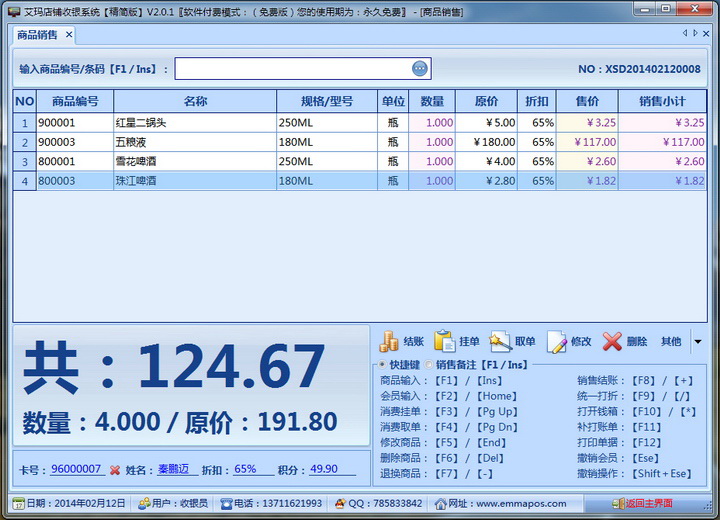Open the www.emmapos.com website link
Screen dimensions: 720x520
(521, 503)
